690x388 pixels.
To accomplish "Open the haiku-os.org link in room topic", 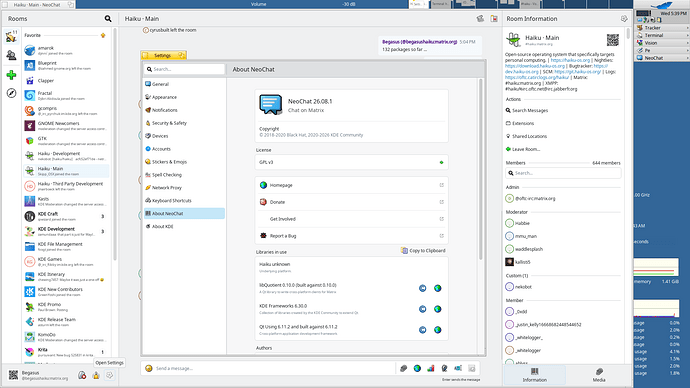I will 570,60.
